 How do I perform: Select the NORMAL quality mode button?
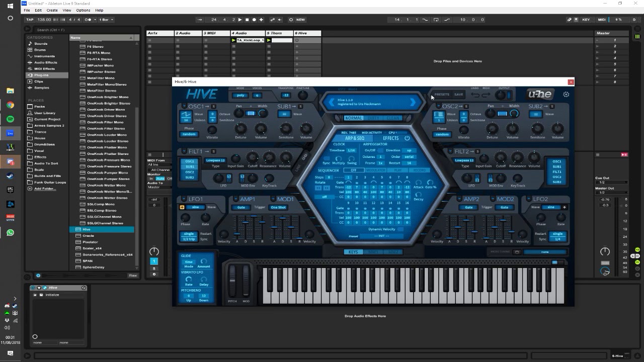coord(354,118)
